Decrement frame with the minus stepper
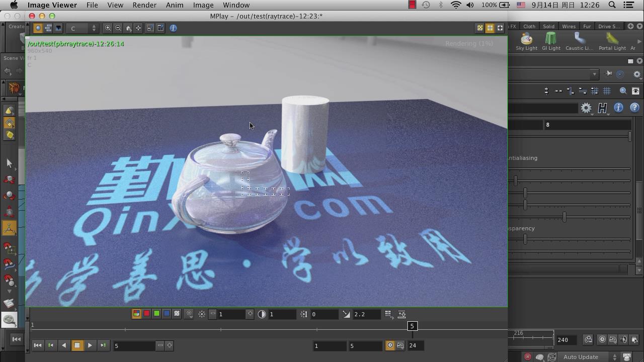 pos(160,345)
